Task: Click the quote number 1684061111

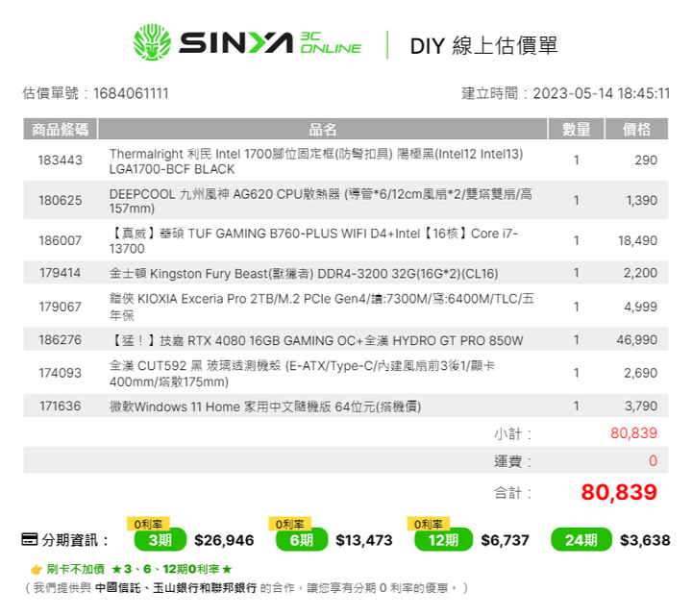Action: point(131,93)
